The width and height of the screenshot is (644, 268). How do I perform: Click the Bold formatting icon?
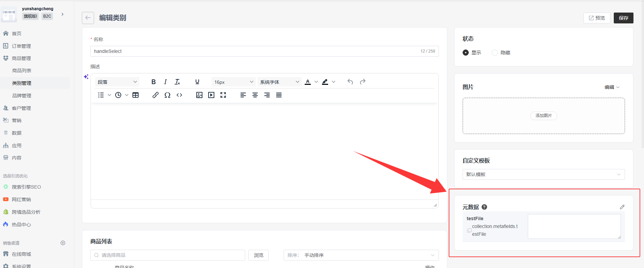pos(154,82)
